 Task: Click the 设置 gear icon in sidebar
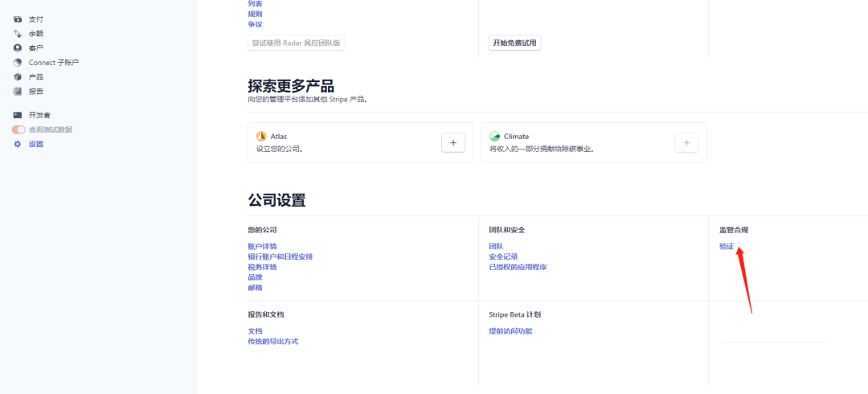pos(18,144)
